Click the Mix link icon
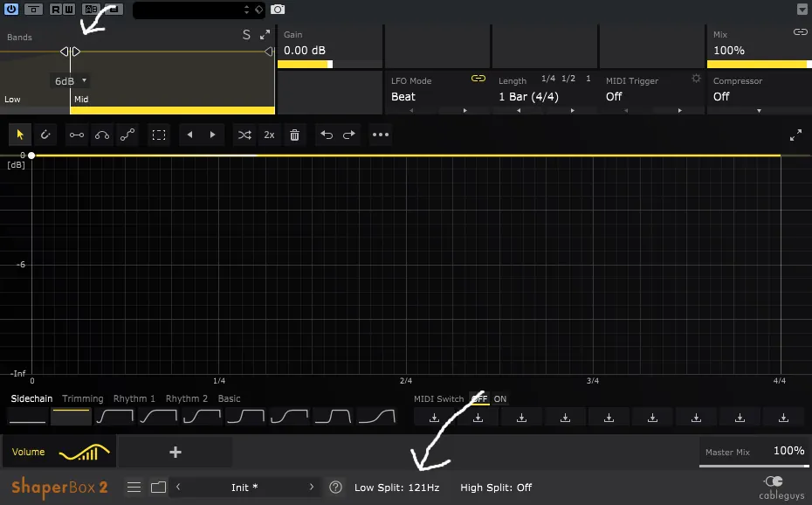This screenshot has height=505, width=812. [800, 32]
